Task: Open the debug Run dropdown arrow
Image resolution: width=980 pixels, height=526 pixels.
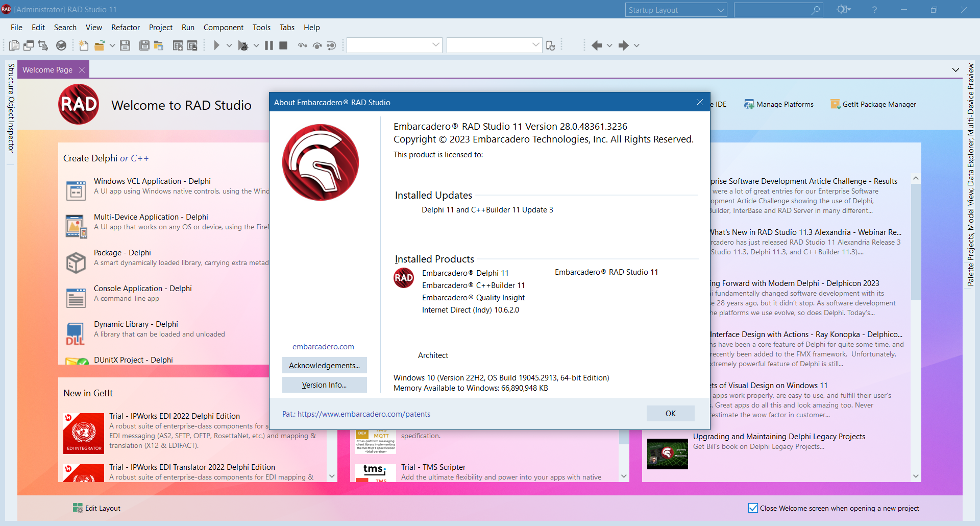Action: pos(256,45)
